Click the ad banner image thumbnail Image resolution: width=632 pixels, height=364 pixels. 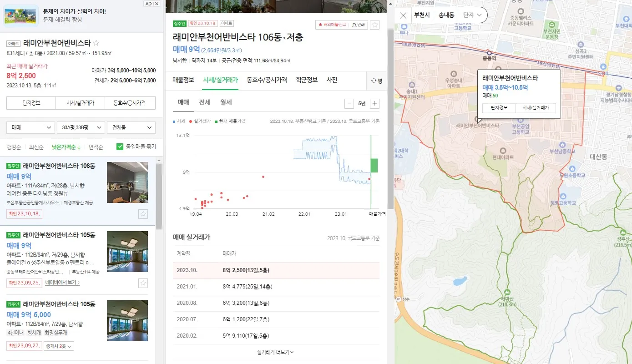click(21, 16)
